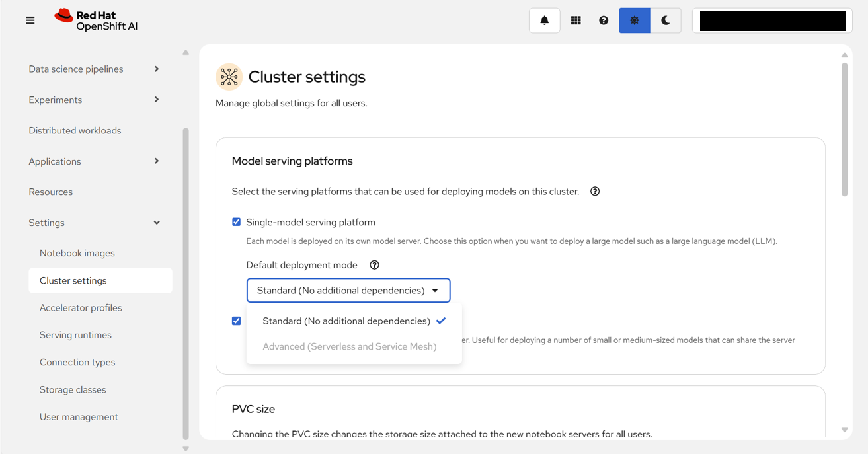Uncheck Single-model serving platform checkbox
The image size is (868, 454).
click(236, 222)
